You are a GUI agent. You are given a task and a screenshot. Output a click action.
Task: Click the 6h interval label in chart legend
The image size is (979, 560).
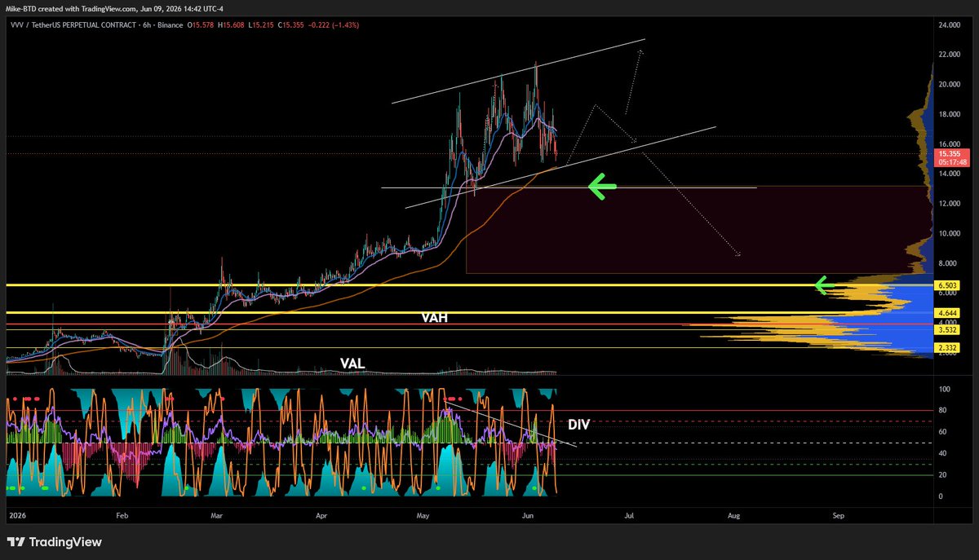(x=146, y=25)
